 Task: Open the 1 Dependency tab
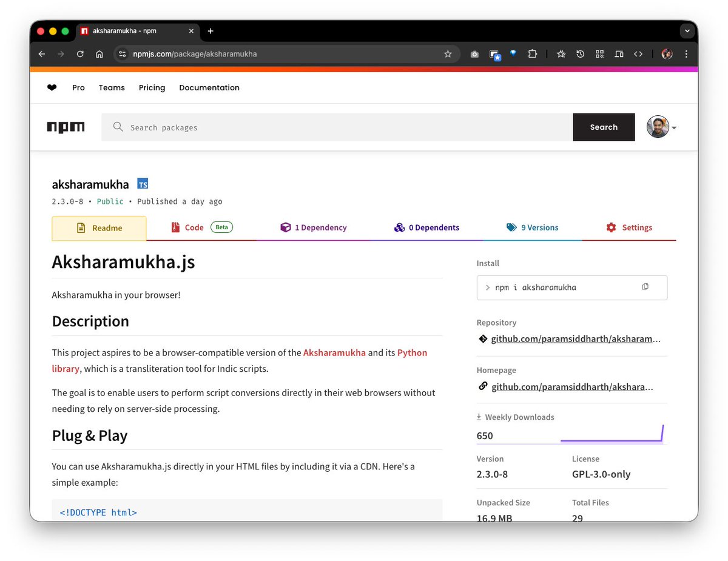(x=314, y=227)
